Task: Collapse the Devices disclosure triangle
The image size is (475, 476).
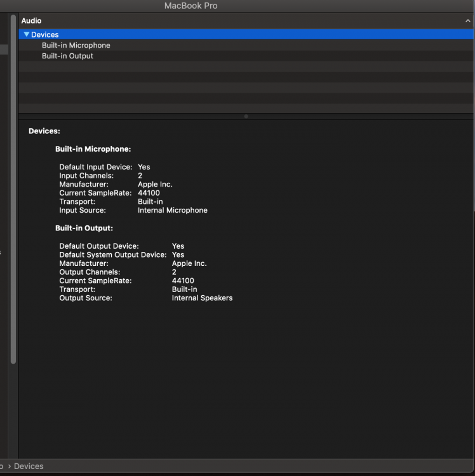Action: click(x=27, y=34)
